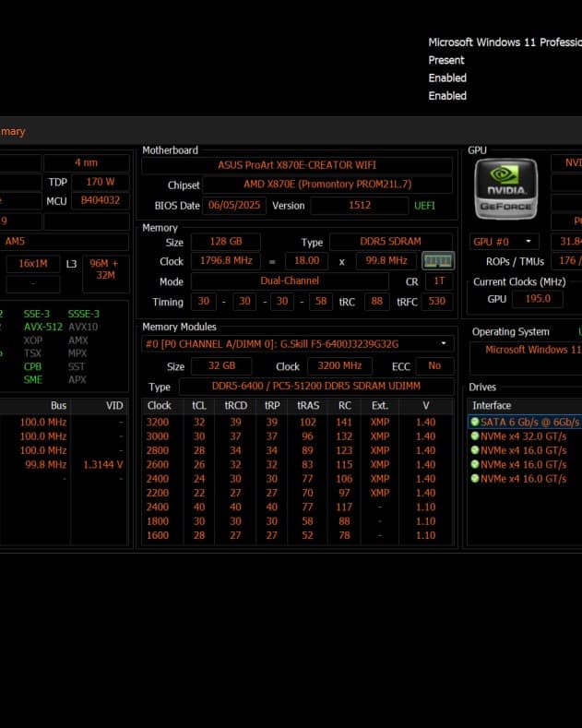Click the 3200 clock row in timing table
582x728 pixels.
tap(298, 422)
